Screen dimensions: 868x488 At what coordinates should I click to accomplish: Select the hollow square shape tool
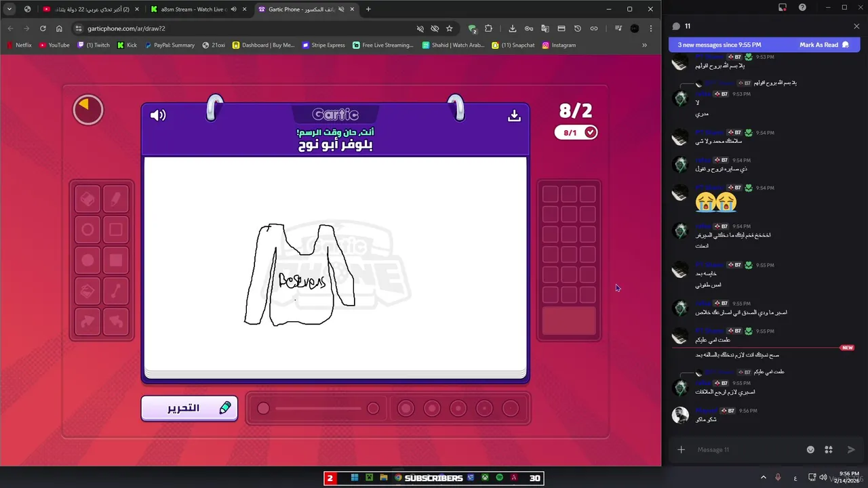(x=116, y=230)
